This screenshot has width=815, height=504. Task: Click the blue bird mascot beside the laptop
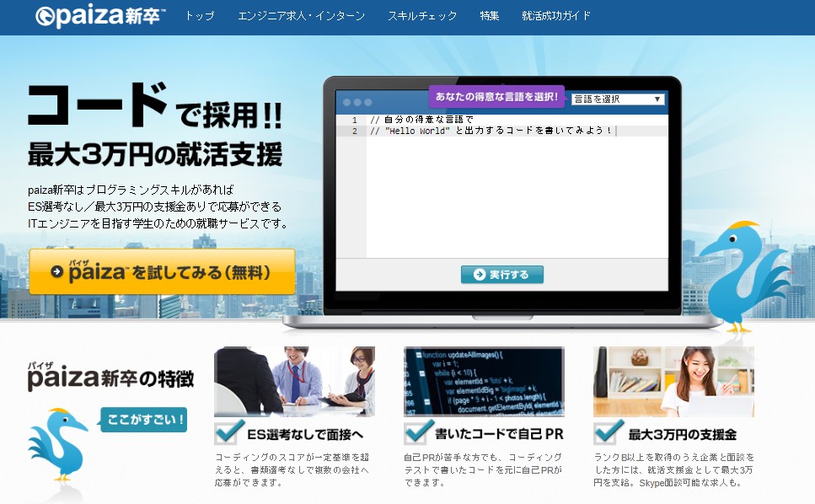click(745, 277)
